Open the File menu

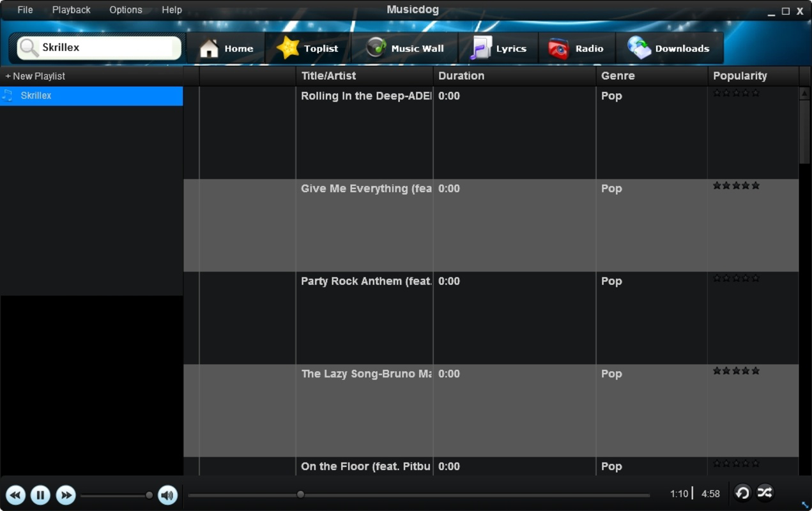pos(25,10)
